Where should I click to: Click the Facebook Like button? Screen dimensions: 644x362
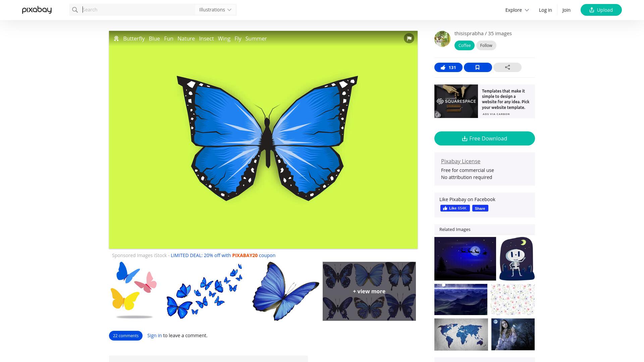tap(455, 208)
